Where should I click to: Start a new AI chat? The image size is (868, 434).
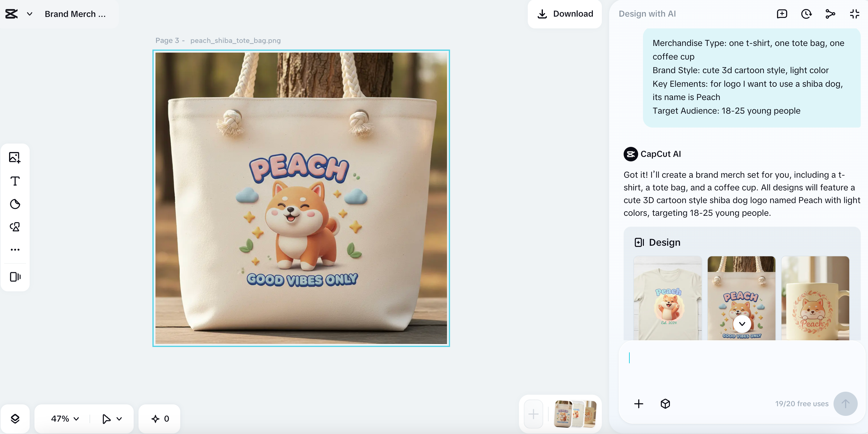(782, 14)
